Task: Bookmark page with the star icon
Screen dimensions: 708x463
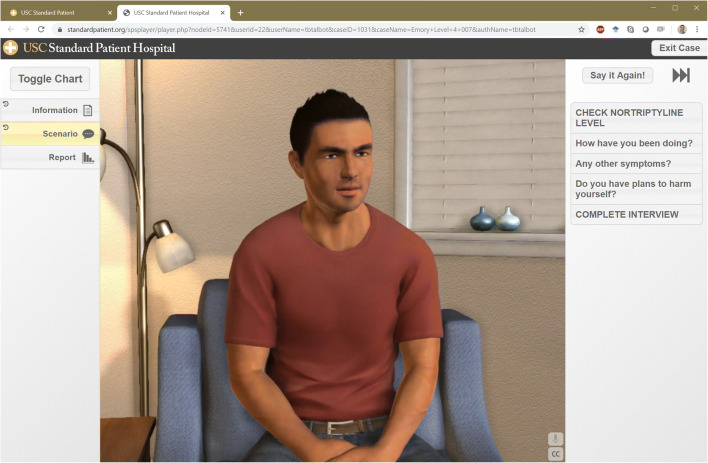Action: coord(581,30)
